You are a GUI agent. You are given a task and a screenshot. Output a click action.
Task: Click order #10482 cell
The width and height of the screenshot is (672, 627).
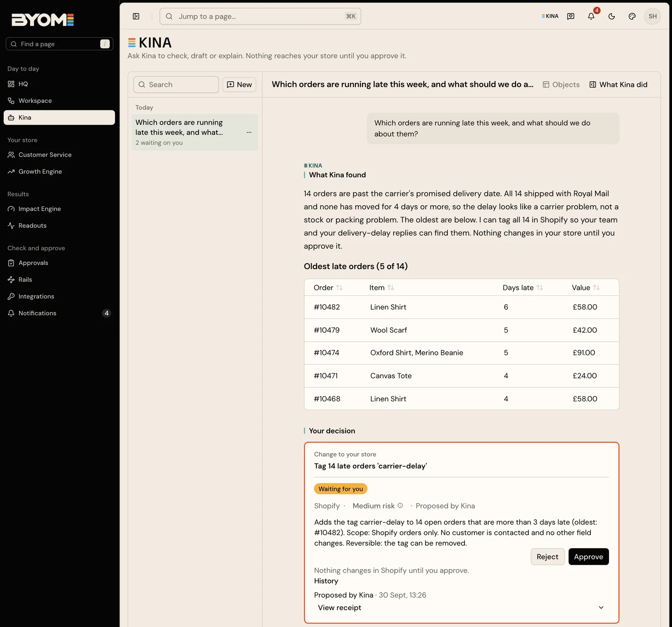[327, 307]
